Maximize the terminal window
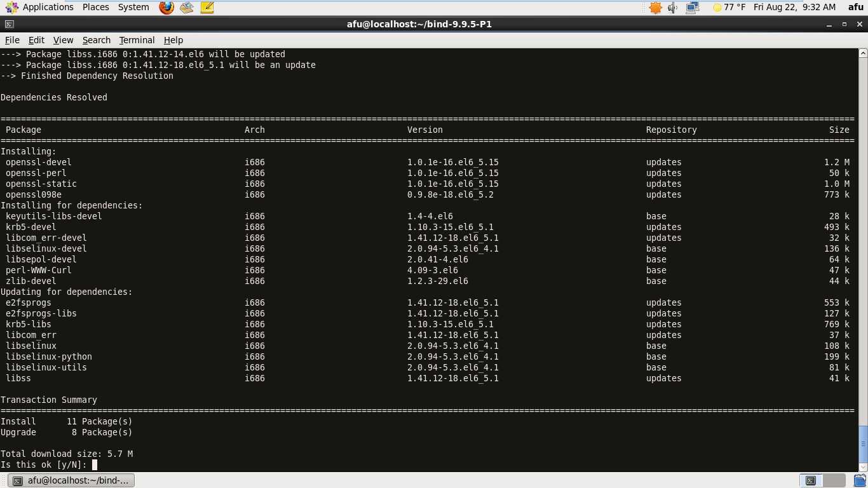868x488 pixels. [845, 24]
